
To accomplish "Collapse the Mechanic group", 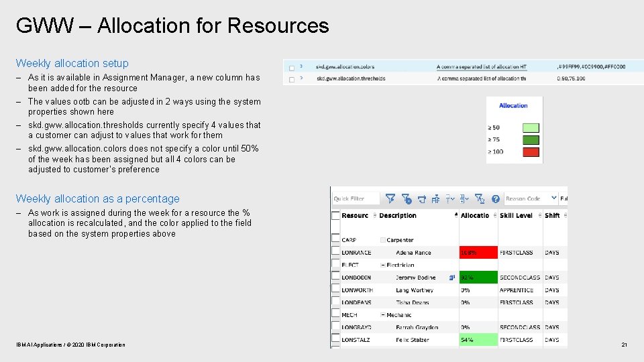I will pos(383,315).
